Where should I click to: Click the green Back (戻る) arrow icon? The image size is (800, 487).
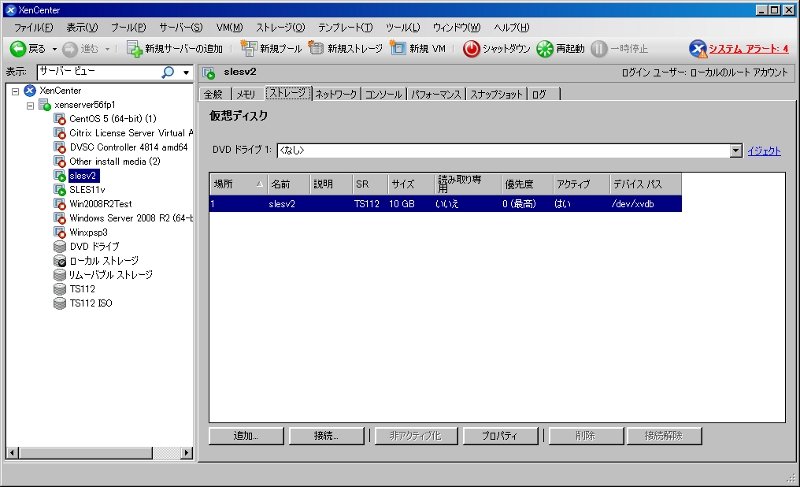[18, 49]
